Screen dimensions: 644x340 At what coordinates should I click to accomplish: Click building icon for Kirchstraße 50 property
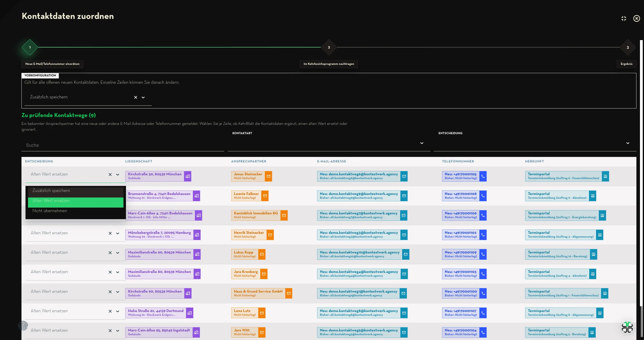[x=188, y=176]
